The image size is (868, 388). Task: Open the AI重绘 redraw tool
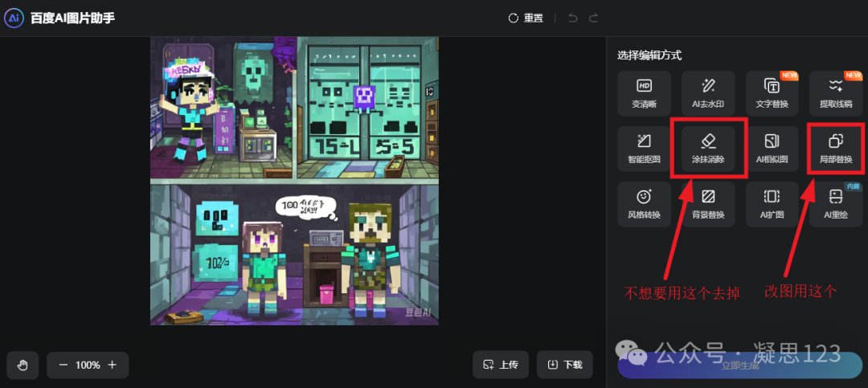[835, 204]
